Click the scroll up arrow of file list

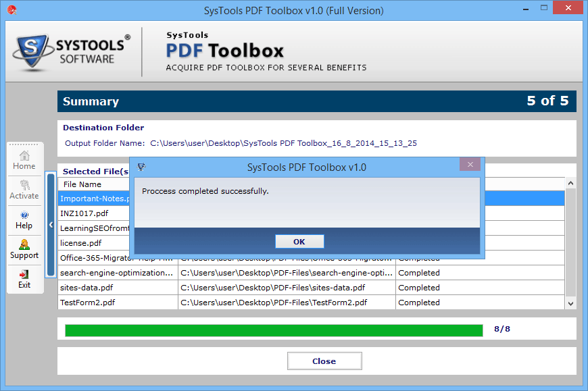(570, 183)
